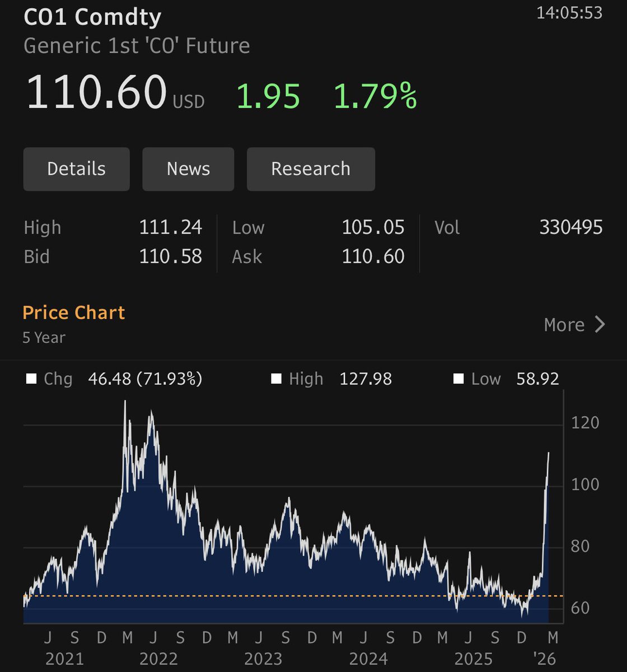Screen dimensions: 627x672
Task: Open the Details button
Action: 76,169
